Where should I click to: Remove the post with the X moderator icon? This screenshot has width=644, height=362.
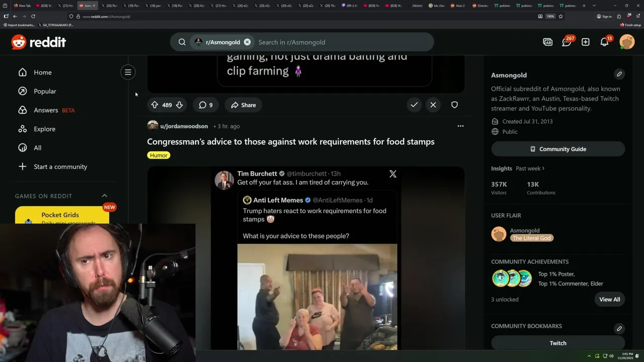[x=433, y=105]
